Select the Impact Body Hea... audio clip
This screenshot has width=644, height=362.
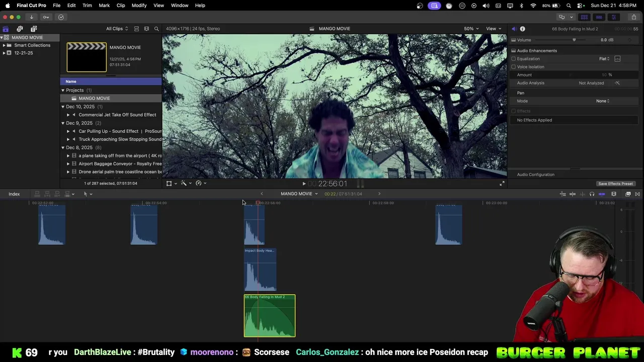pyautogui.click(x=260, y=270)
